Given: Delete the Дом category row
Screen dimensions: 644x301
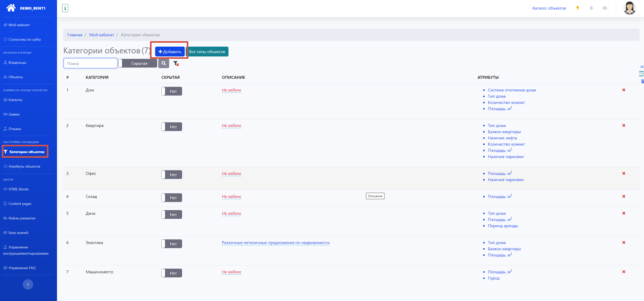Looking at the screenshot, I should coord(624,90).
